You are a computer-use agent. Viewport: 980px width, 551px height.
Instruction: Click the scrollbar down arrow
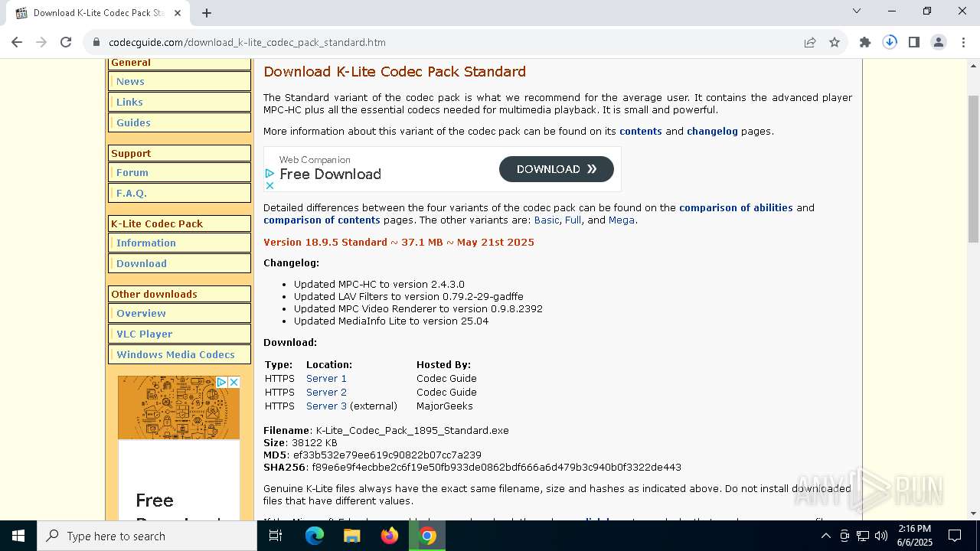(x=973, y=514)
